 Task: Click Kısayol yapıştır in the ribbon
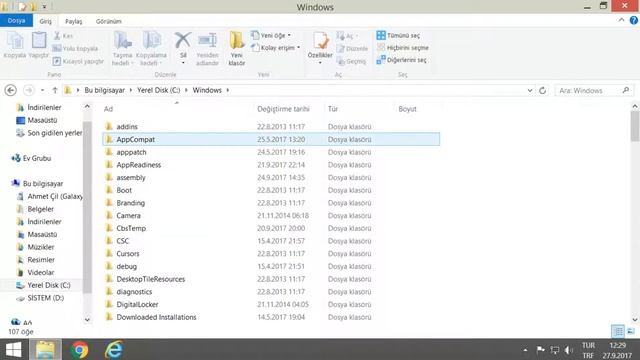[78, 61]
